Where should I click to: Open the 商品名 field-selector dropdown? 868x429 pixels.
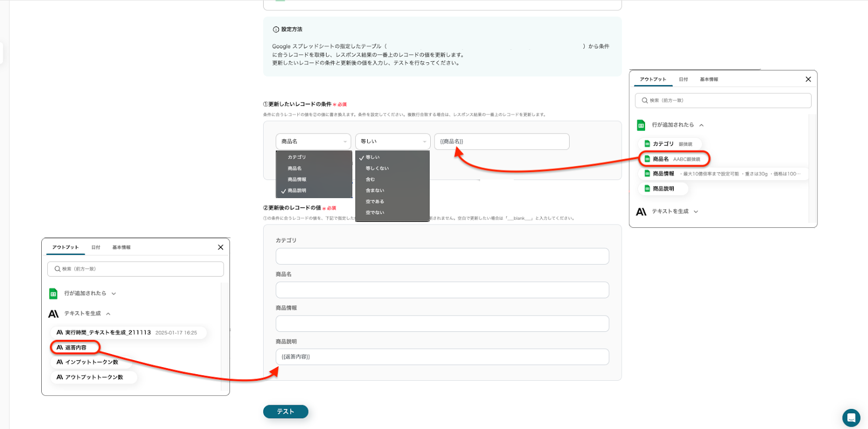pyautogui.click(x=313, y=142)
